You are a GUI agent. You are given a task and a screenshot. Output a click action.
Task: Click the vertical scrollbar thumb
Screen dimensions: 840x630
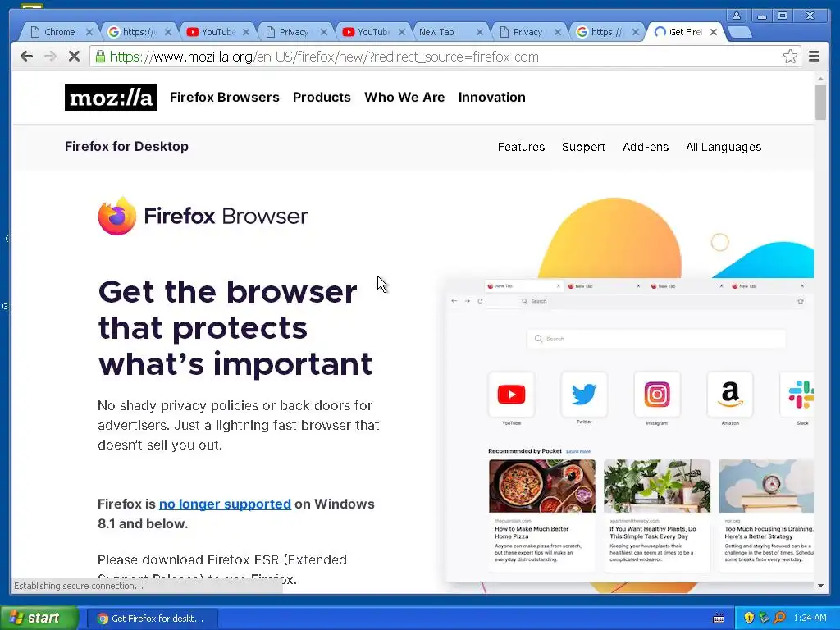(x=820, y=103)
